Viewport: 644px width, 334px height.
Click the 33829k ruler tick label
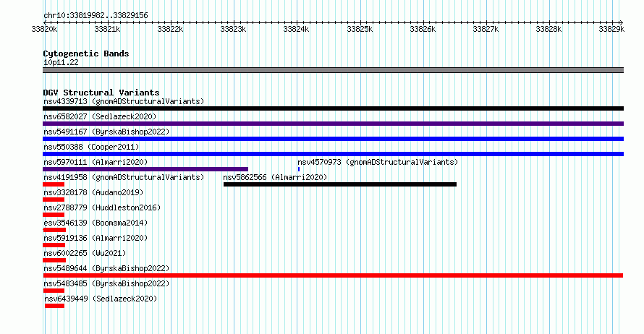611,29
